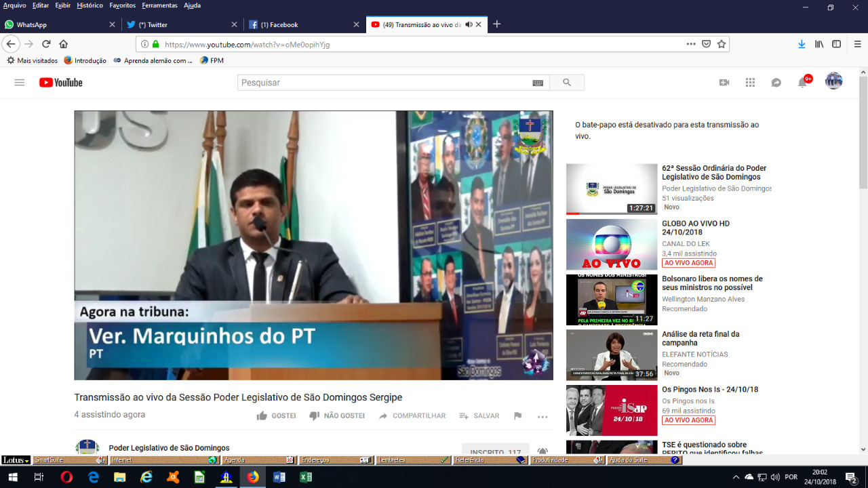Image resolution: width=868 pixels, height=488 pixels.
Task: Reload the current page
Action: (46, 44)
